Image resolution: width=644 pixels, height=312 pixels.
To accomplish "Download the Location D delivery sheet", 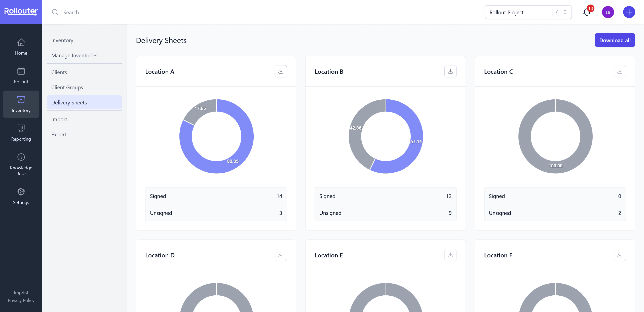I will [281, 255].
